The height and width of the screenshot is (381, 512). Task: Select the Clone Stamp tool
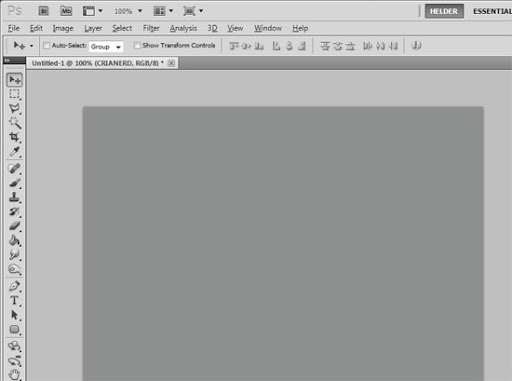tap(14, 197)
